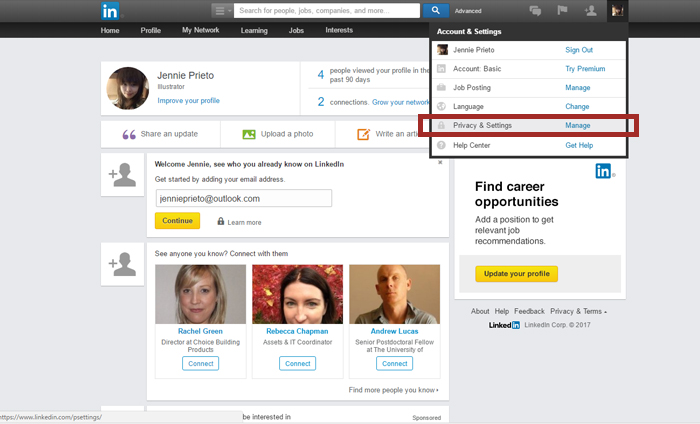Click the add connections person icon

tap(590, 11)
